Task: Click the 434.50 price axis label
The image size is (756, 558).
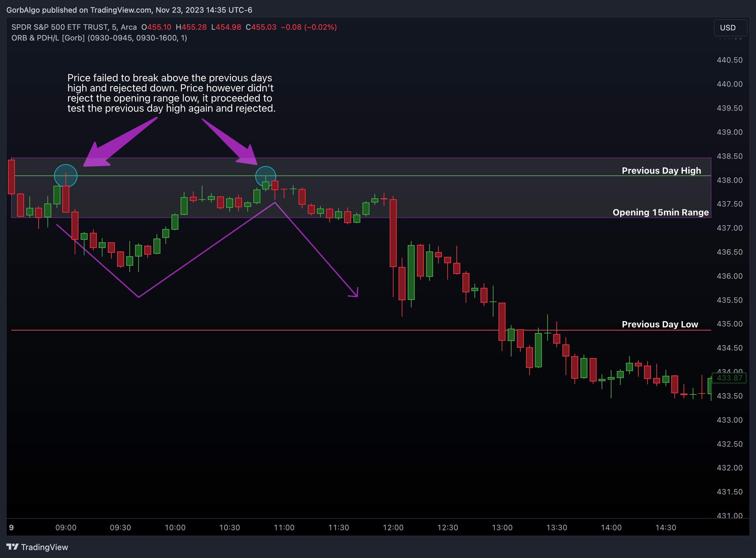Action: [x=729, y=348]
